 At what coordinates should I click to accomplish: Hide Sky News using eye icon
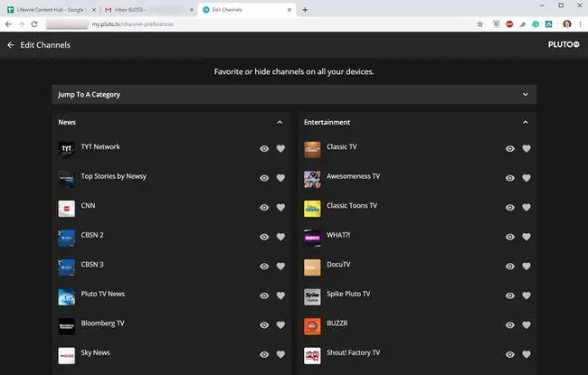pos(264,354)
